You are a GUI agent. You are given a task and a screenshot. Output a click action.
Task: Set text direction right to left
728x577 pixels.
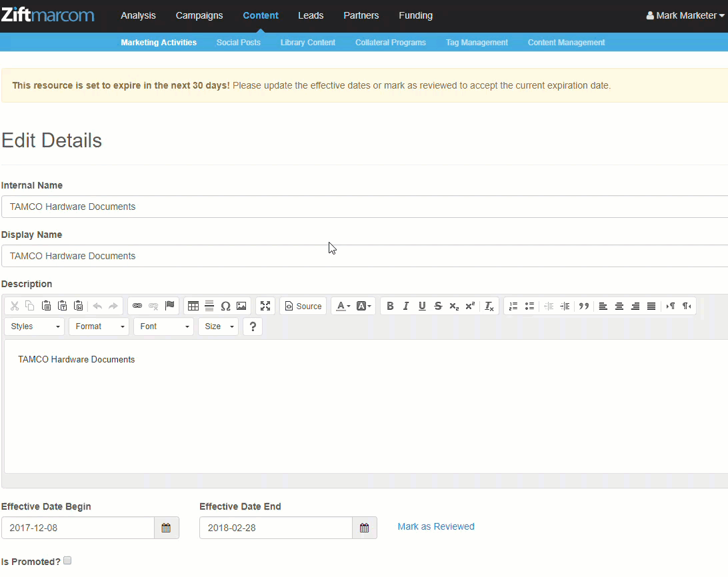click(x=687, y=306)
